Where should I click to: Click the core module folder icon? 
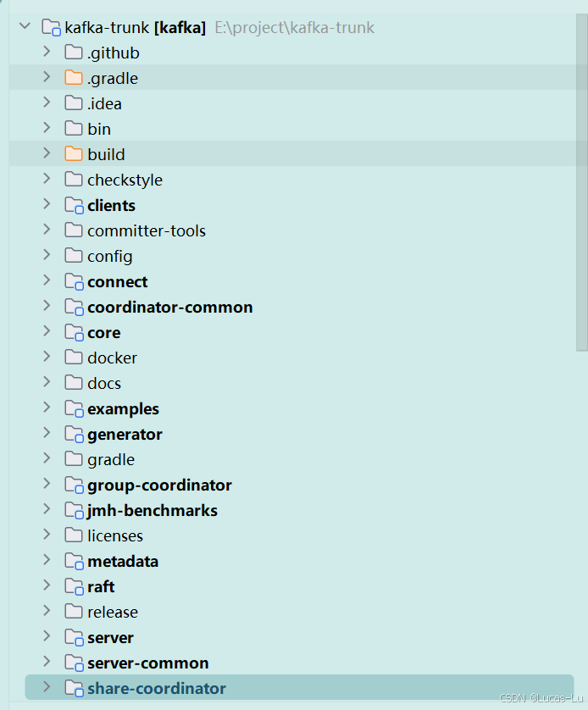point(75,332)
